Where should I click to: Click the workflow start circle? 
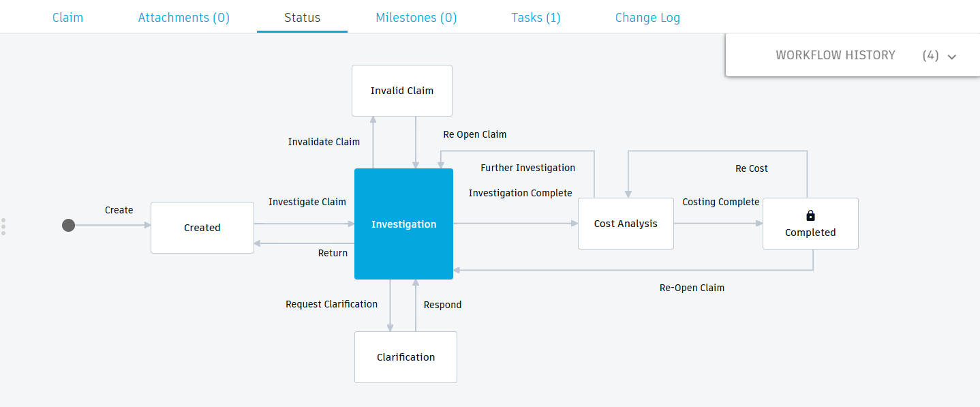coord(68,225)
